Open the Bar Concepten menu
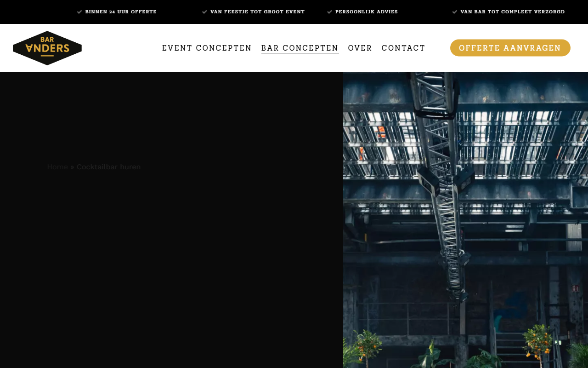The image size is (588, 368). click(x=300, y=48)
